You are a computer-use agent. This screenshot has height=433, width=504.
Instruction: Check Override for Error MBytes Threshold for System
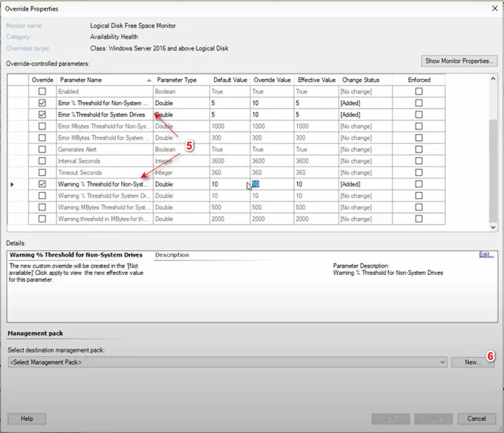pyautogui.click(x=42, y=138)
